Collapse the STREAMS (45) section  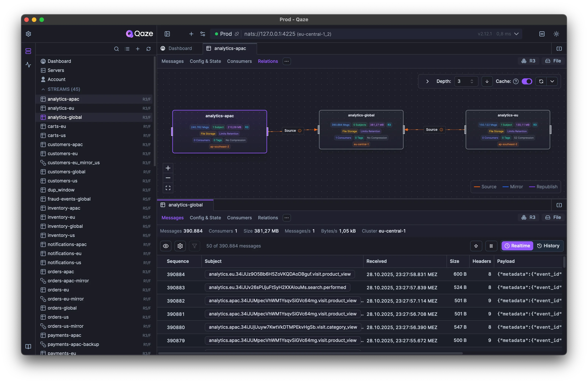tap(43, 89)
